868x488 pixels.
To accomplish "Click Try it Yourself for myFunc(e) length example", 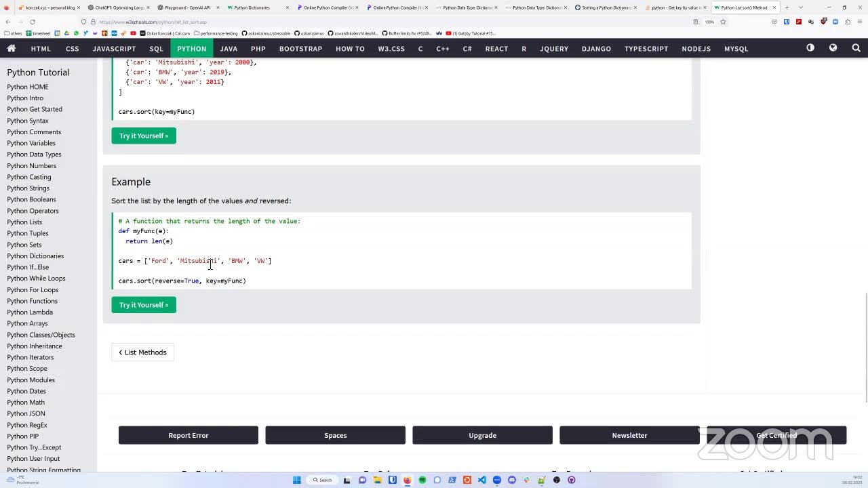I will click(144, 305).
